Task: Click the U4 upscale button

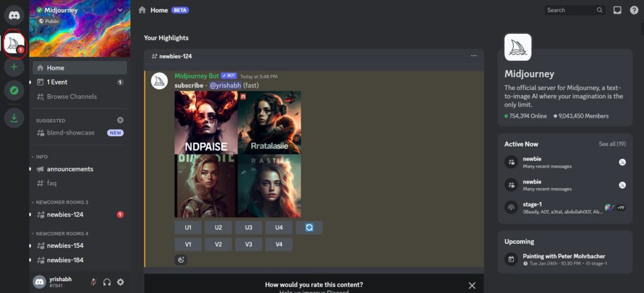Action: click(279, 228)
